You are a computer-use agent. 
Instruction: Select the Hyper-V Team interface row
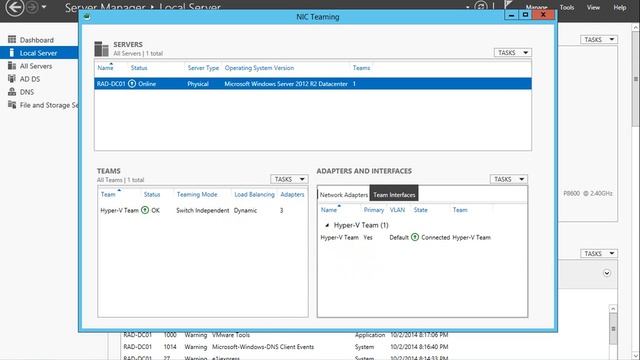[422, 237]
